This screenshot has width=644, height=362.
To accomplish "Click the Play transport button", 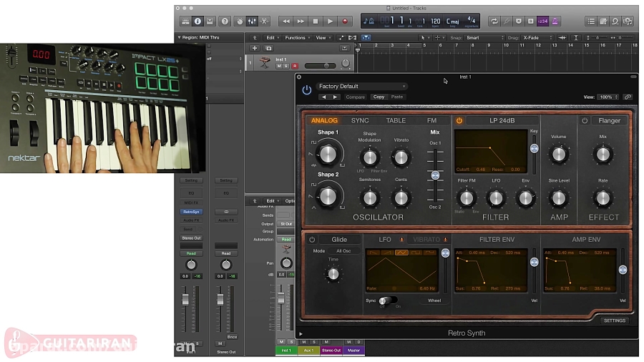I will [x=330, y=21].
